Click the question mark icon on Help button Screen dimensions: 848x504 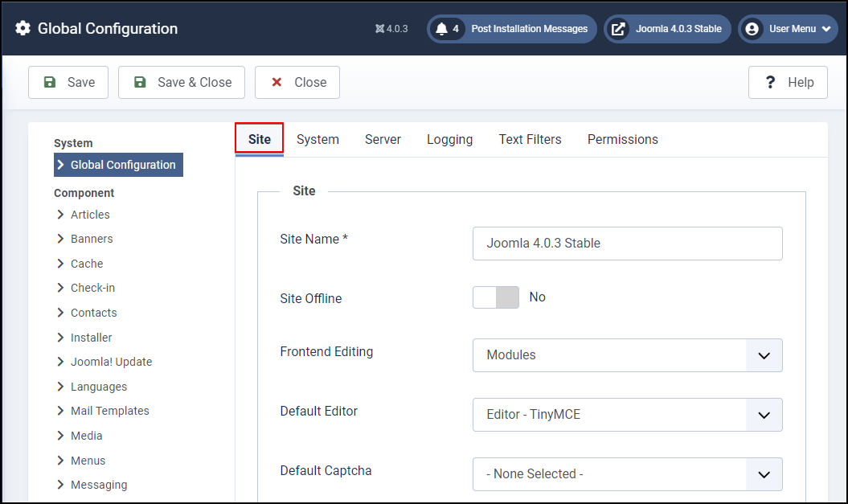(769, 82)
